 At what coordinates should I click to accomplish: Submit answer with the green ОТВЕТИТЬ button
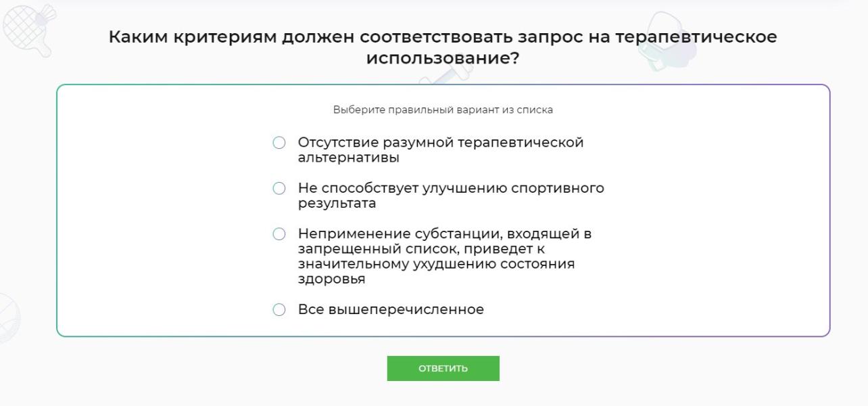[443, 369]
